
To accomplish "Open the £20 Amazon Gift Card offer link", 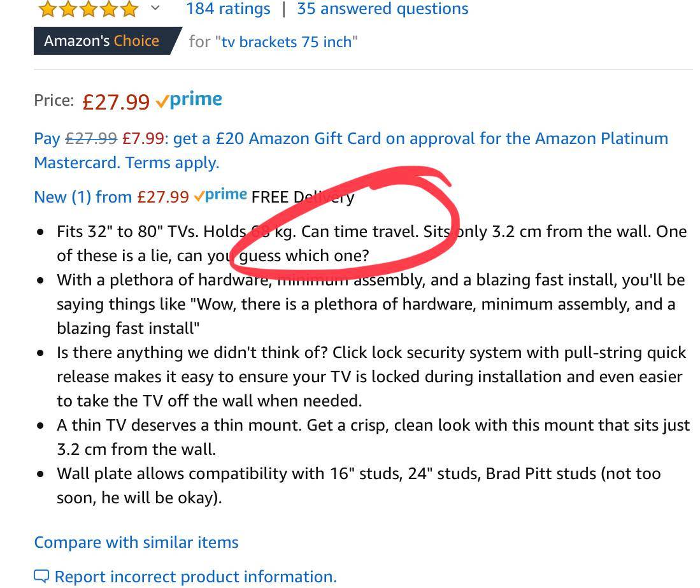I will [420, 138].
